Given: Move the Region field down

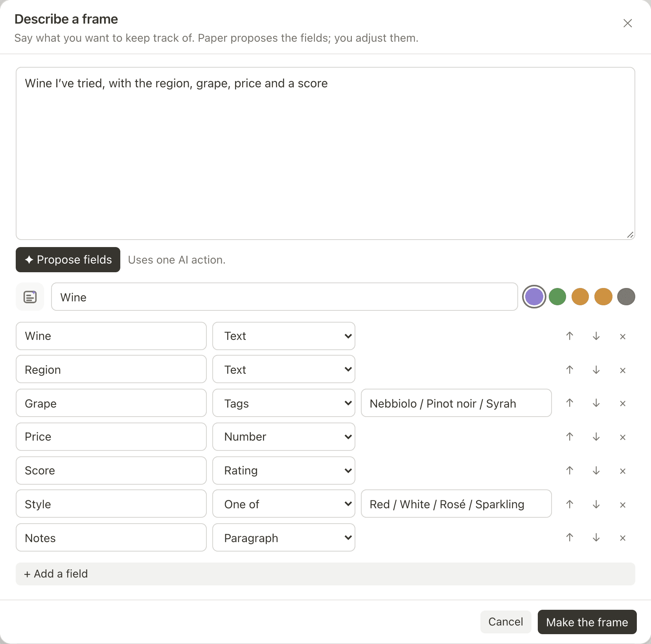Looking at the screenshot, I should pos(596,370).
